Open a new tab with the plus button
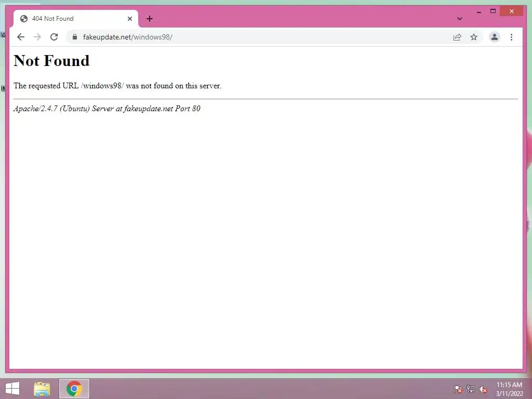The height and width of the screenshot is (399, 532). [x=150, y=19]
